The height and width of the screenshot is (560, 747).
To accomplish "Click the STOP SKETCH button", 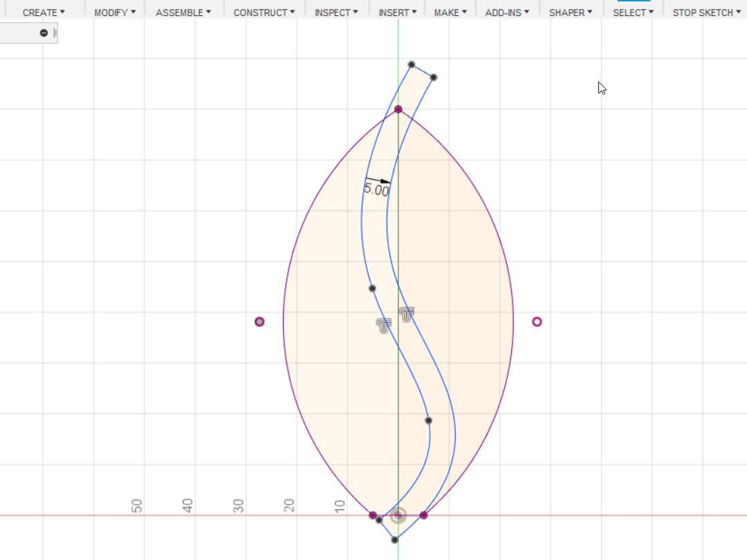I will pos(703,12).
